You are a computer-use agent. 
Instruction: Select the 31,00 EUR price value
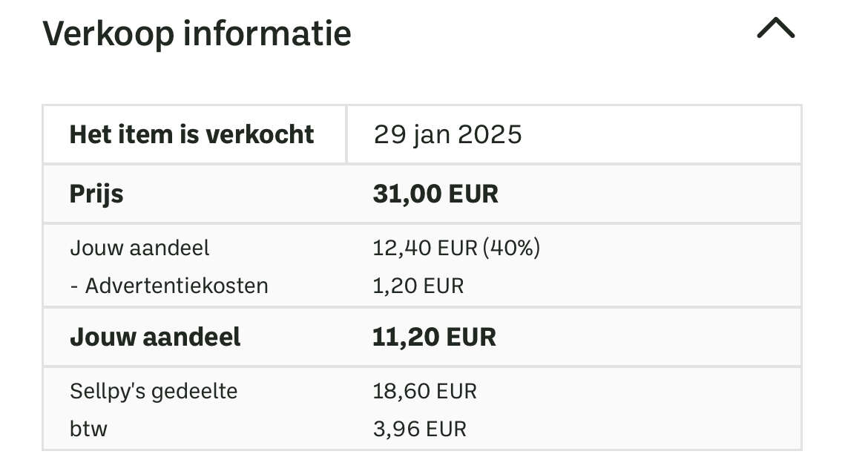(x=435, y=194)
